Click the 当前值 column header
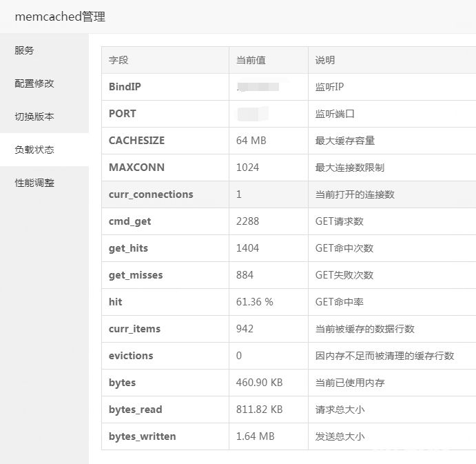 point(251,60)
